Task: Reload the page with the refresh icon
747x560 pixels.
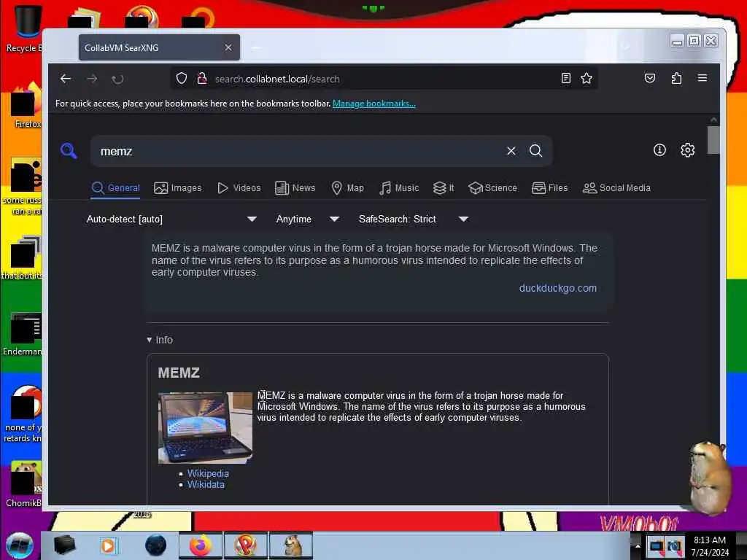Action: [117, 79]
